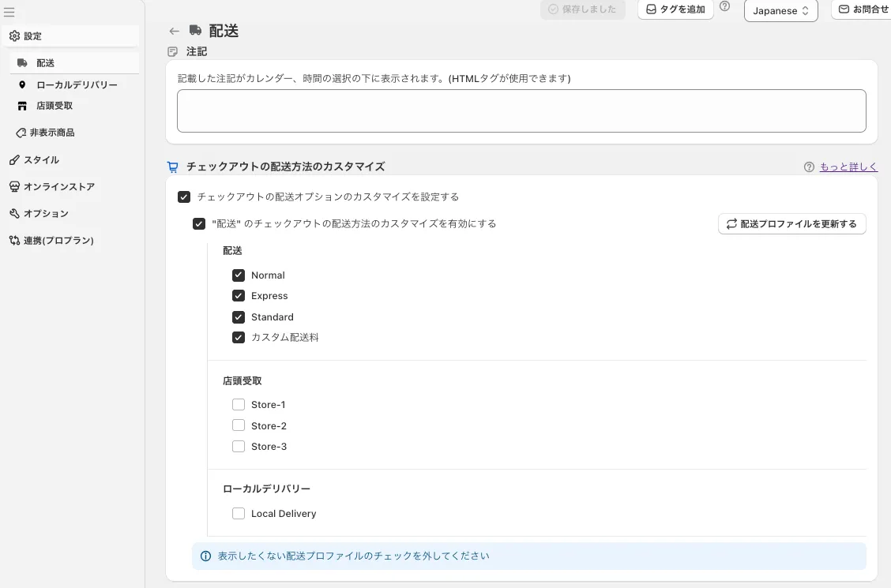Click the 配送プロファイルを更新する button
The height and width of the screenshot is (588, 891).
coord(791,223)
